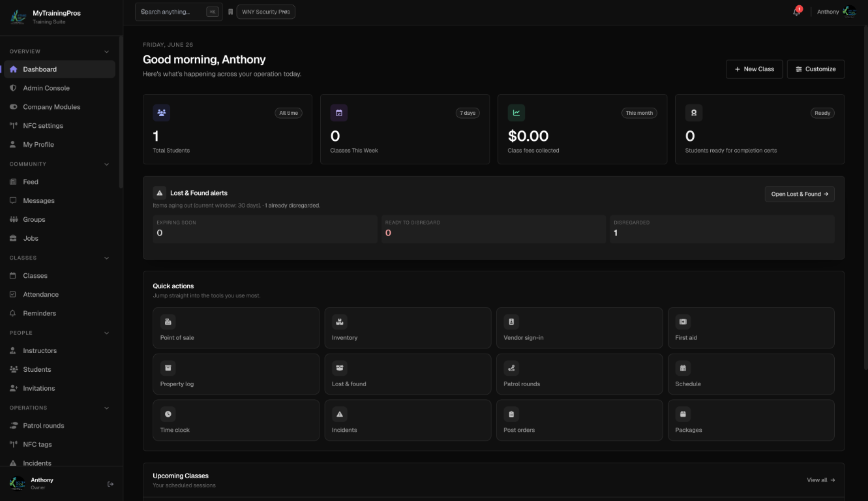Click the Instructors person icon

(13, 351)
